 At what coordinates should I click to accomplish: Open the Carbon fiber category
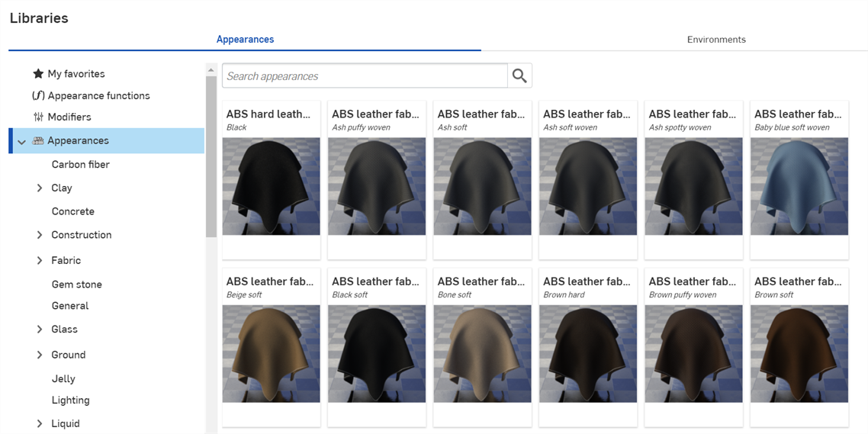[x=80, y=165]
